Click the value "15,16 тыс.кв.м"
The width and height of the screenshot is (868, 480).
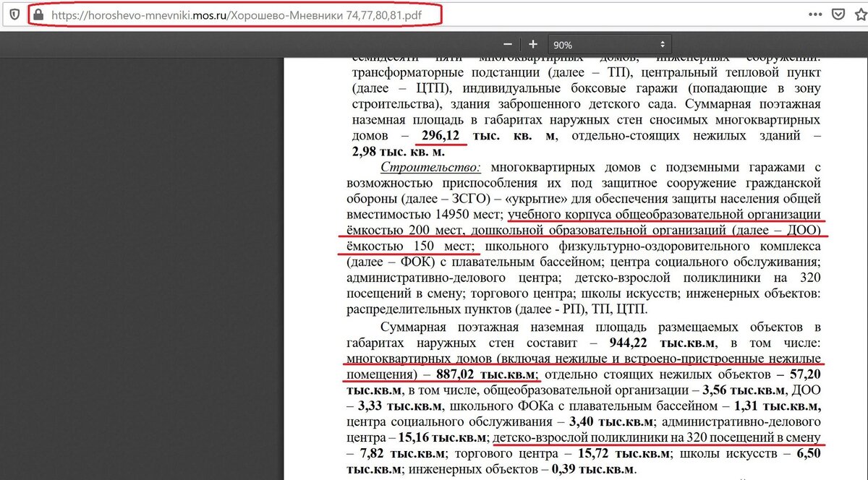coord(442,438)
